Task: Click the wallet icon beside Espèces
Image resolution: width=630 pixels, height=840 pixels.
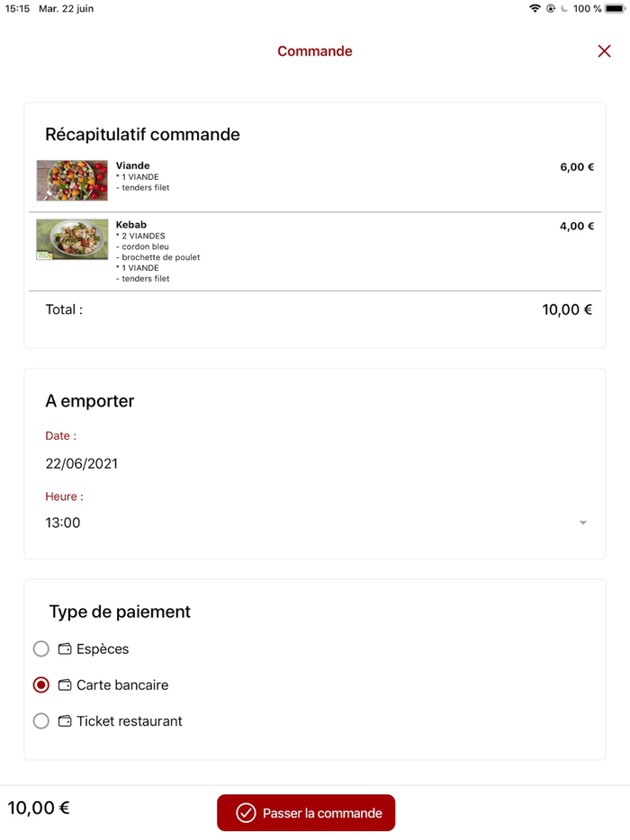Action: (x=64, y=648)
